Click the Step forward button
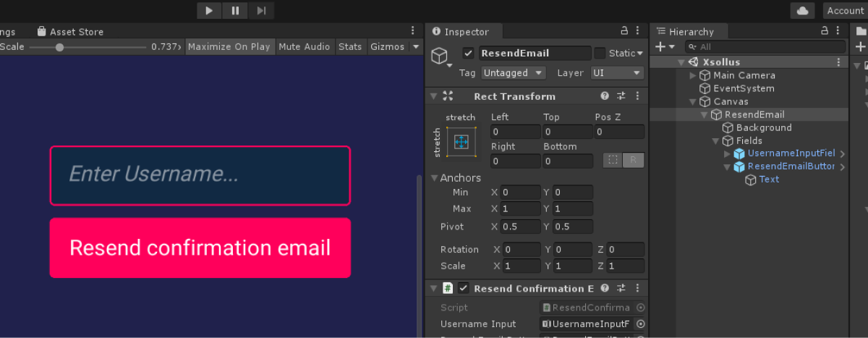Screen dimensions: 868x338 (x=262, y=10)
